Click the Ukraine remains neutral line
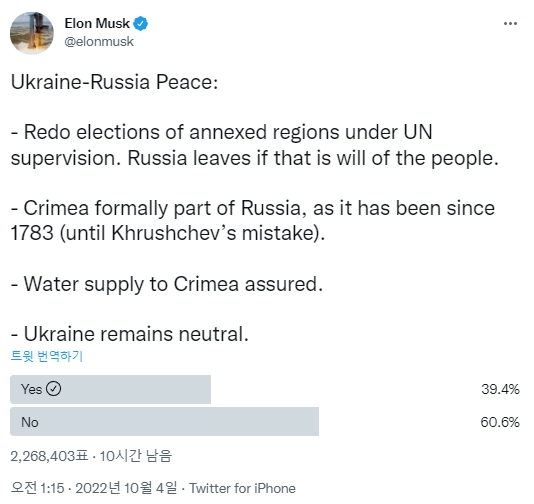 click(130, 334)
